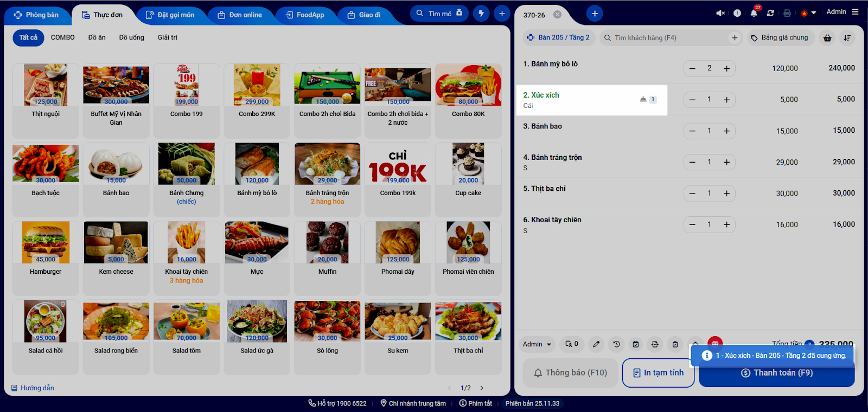Close the 370-26 order tab

coord(557,15)
